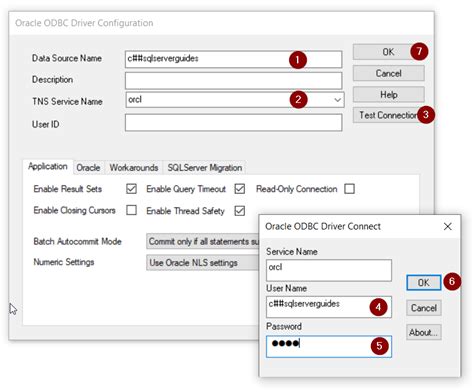Toggle Enable Thread Safety checkbox
This screenshot has height=392, width=474.
coord(240,211)
